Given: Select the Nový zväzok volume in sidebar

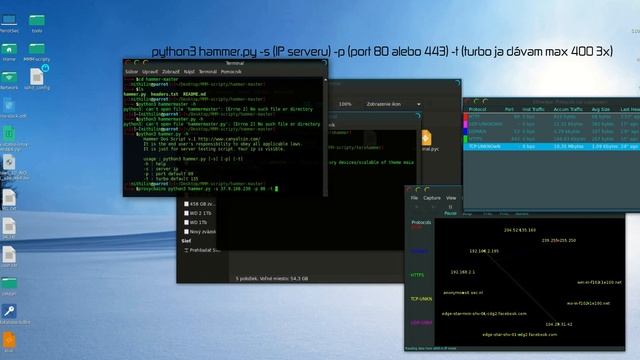Looking at the screenshot, I should point(200,232).
